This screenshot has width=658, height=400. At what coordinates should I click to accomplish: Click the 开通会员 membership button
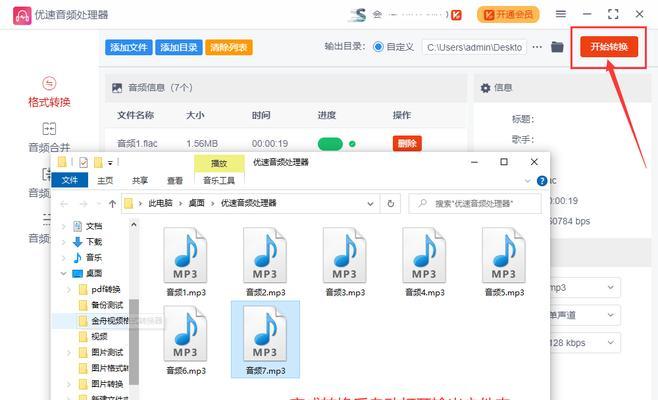(508, 15)
